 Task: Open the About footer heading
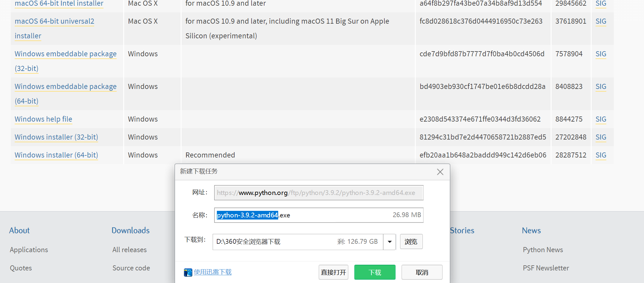point(19,230)
